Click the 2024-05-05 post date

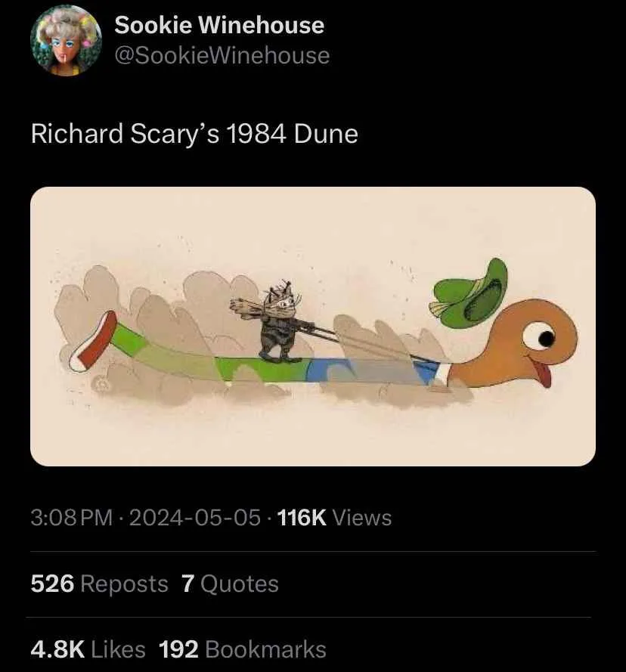(x=194, y=517)
